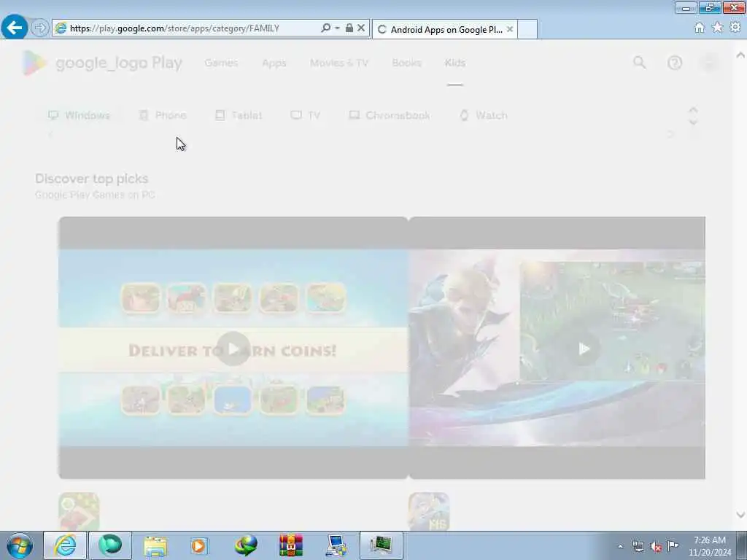Play the fantasy hero game trailer video

(584, 349)
